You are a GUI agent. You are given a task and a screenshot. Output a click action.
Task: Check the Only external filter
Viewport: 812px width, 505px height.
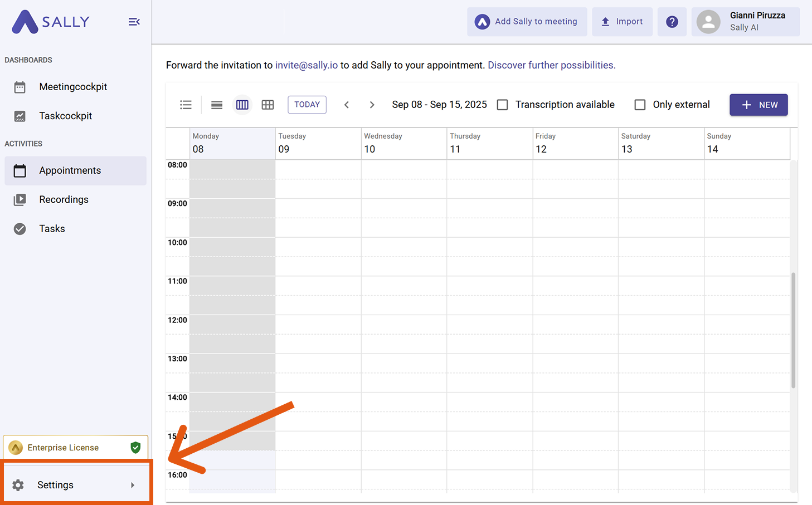click(x=640, y=105)
